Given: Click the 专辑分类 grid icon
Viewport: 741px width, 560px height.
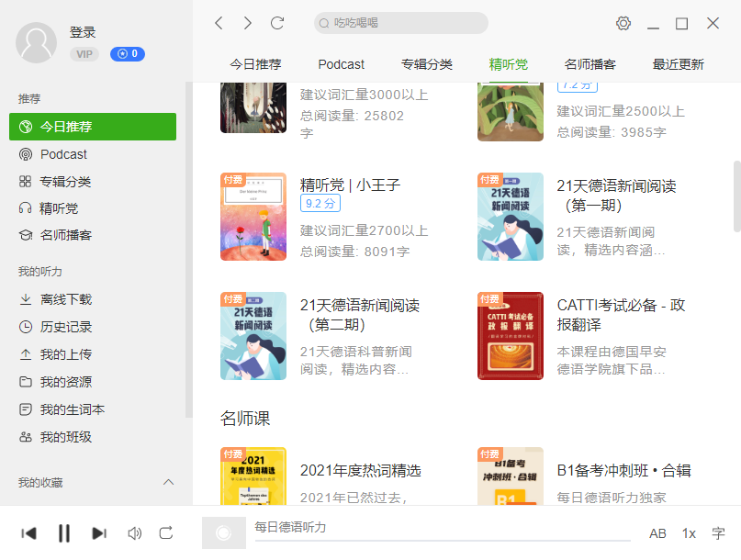Looking at the screenshot, I should coord(25,182).
